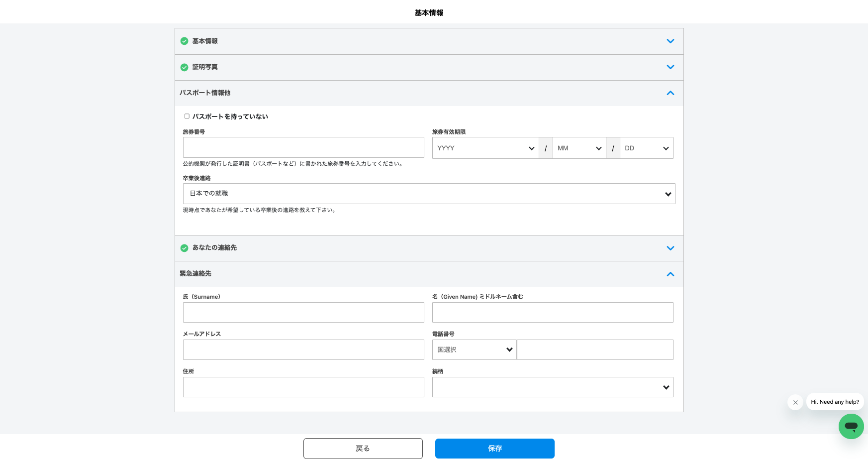The height and width of the screenshot is (462, 868).
Task: Click the 証明写真 section header title
Action: pos(205,67)
